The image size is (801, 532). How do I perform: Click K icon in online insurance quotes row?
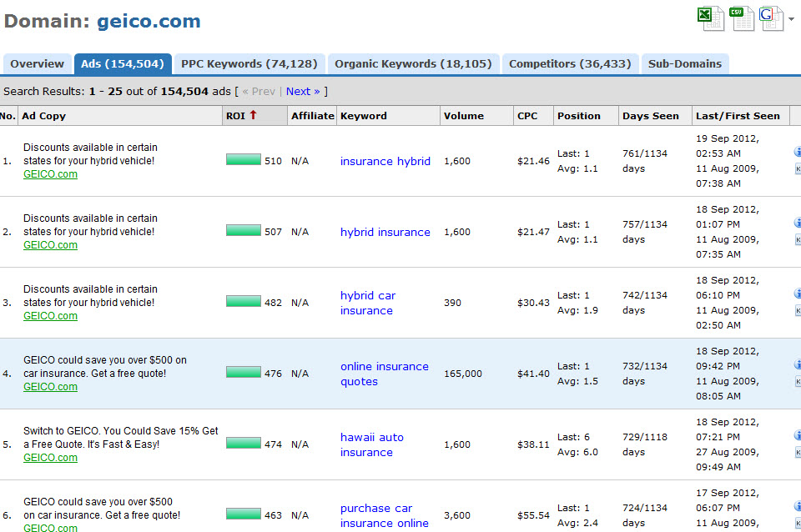click(798, 381)
